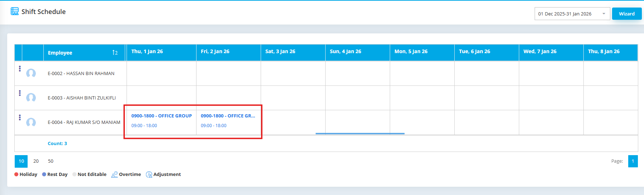The width and height of the screenshot is (644, 195).
Task: Select employee E-0004 - RAJ KUMAR S/O MANIAM
Action: coord(84,122)
